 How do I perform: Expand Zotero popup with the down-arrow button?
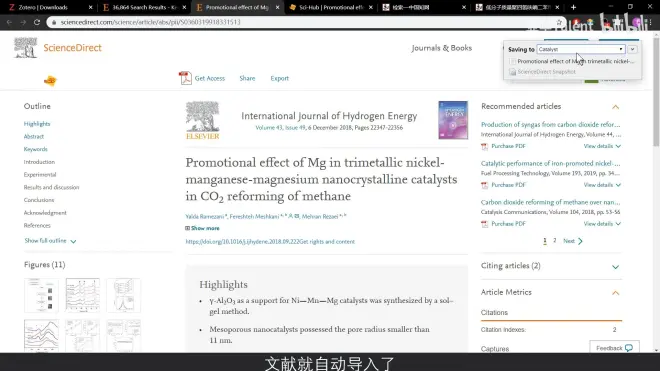[632, 49]
